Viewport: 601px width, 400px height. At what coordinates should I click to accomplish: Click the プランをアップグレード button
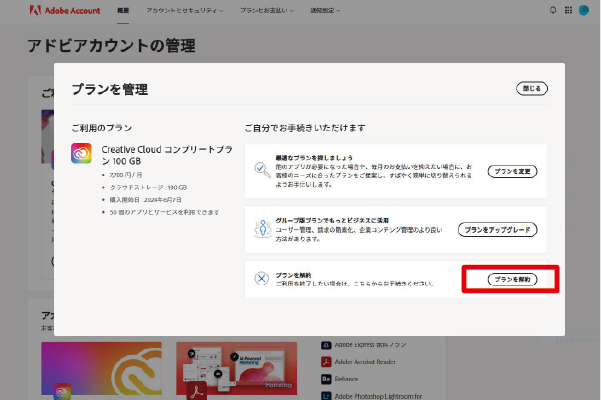click(498, 230)
